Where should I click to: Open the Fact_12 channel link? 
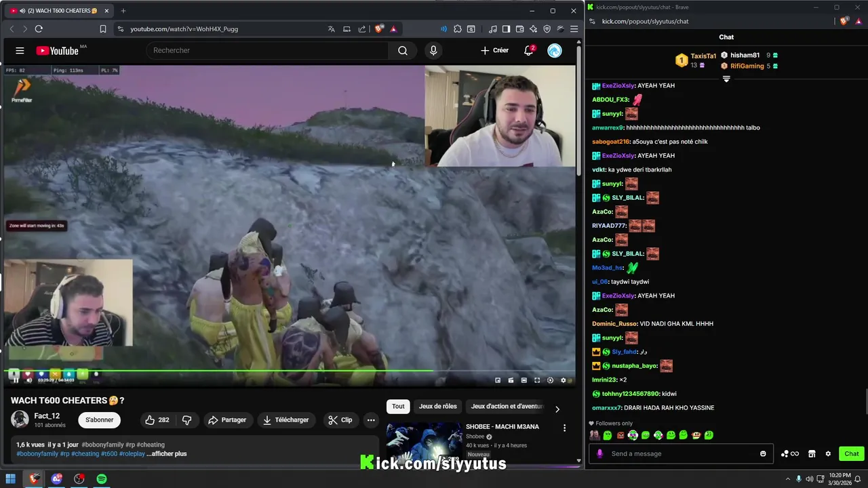(47, 416)
